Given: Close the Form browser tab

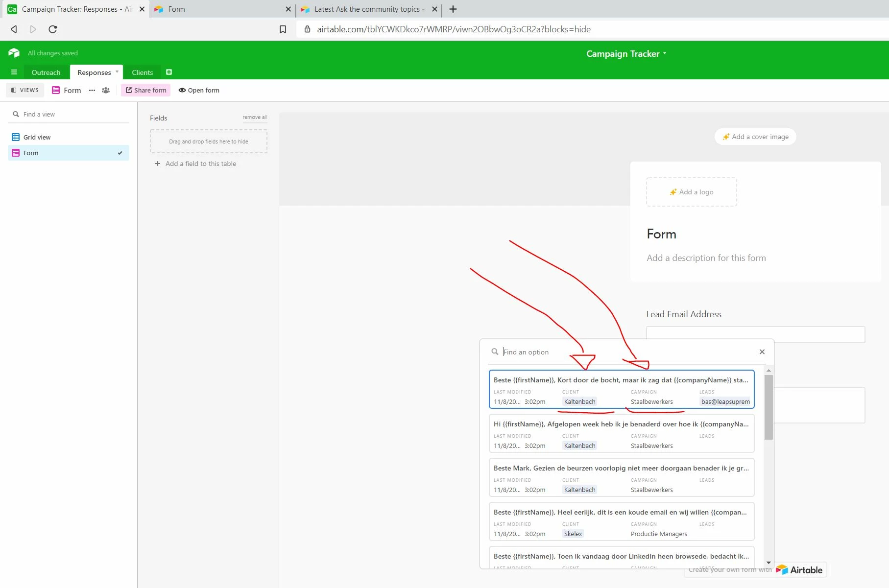Looking at the screenshot, I should (x=288, y=9).
